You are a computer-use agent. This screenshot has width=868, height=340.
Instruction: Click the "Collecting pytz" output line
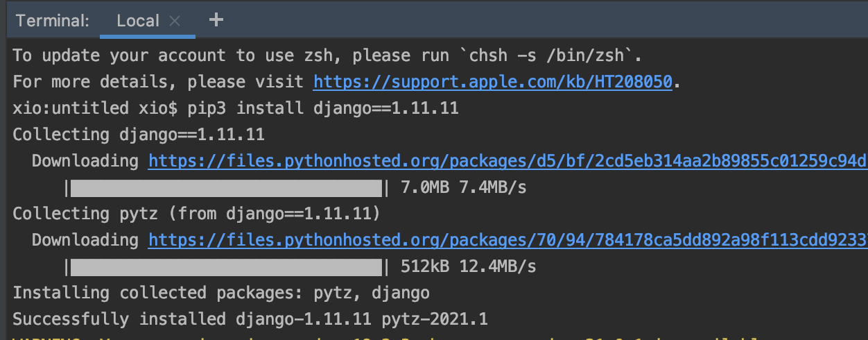(x=196, y=214)
